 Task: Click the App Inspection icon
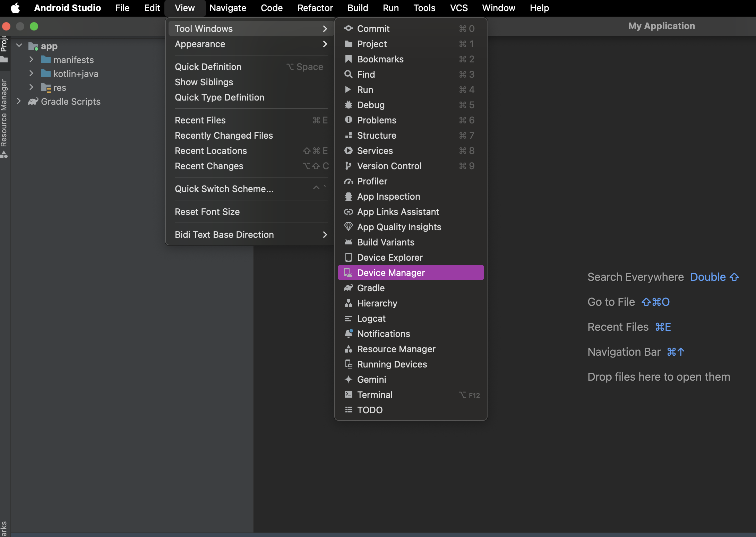[x=347, y=197]
